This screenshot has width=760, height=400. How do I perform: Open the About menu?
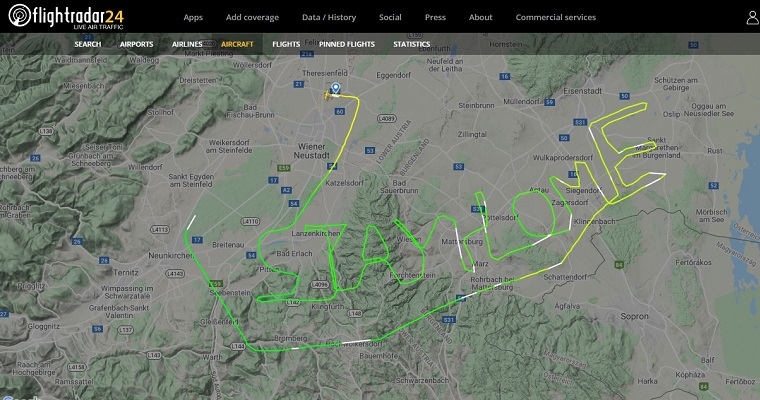(x=480, y=17)
